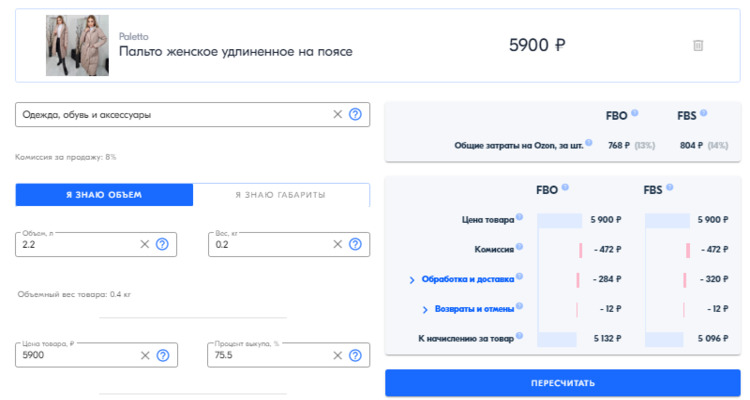The width and height of the screenshot is (750, 400).
Task: Focus the buyout percent input field
Action: coord(270,356)
